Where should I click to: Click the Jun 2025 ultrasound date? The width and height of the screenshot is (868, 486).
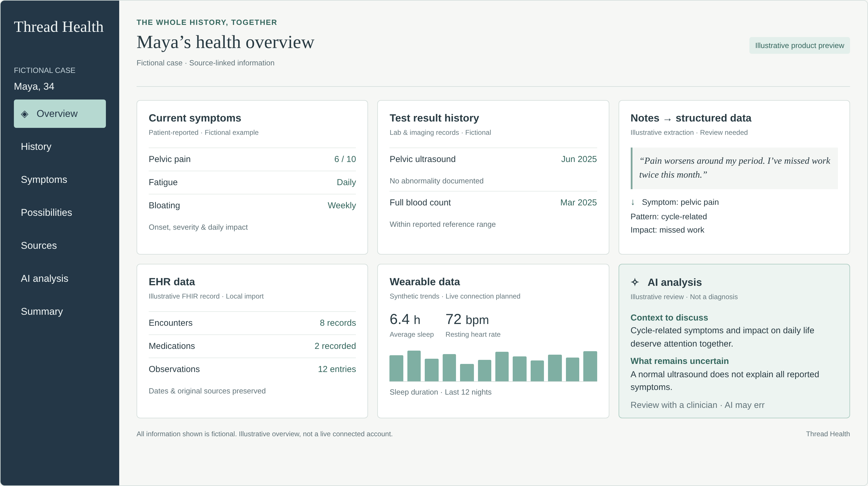[579, 159]
